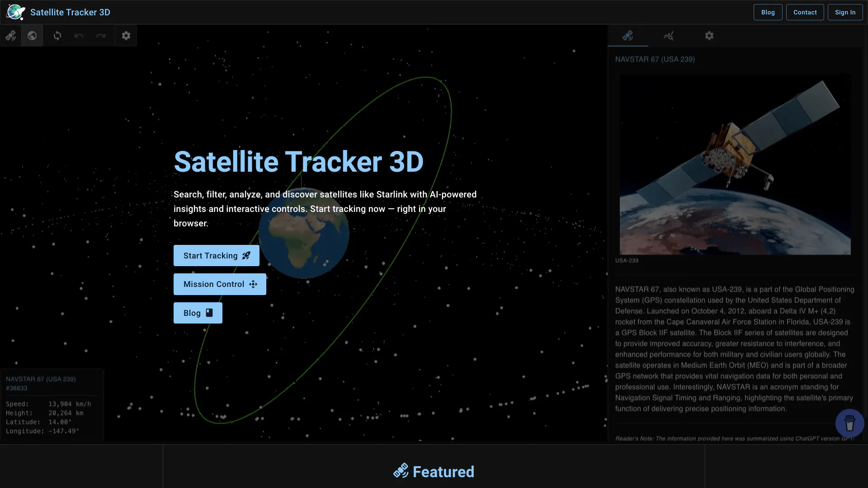This screenshot has height=488, width=868.
Task: Click the Blog button below Mission Control
Action: coord(198,313)
